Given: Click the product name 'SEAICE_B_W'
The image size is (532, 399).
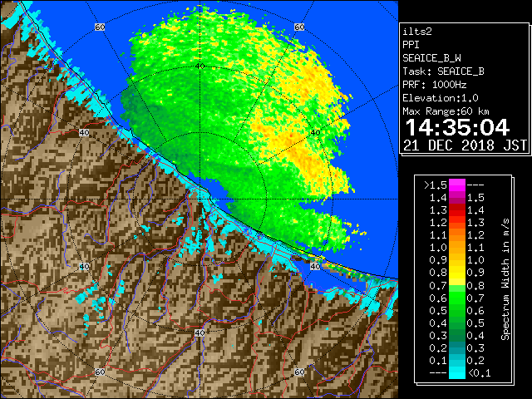Looking at the screenshot, I should (431, 58).
